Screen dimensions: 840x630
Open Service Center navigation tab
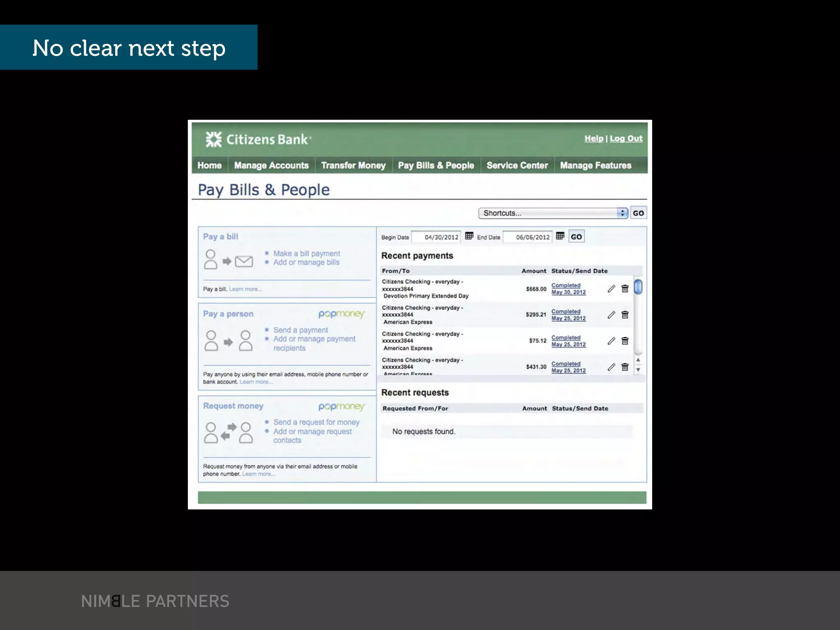(517, 165)
